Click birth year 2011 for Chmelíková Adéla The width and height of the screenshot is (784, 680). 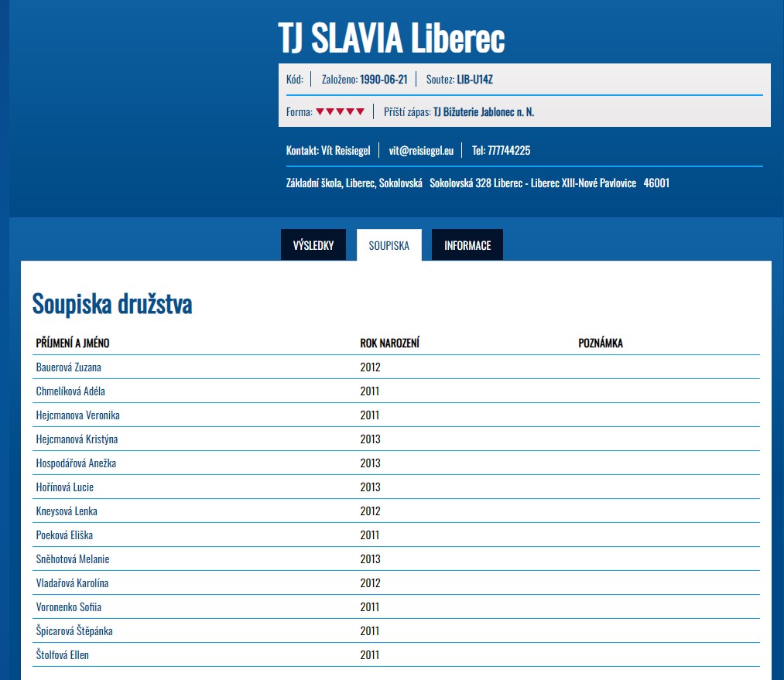(x=369, y=391)
